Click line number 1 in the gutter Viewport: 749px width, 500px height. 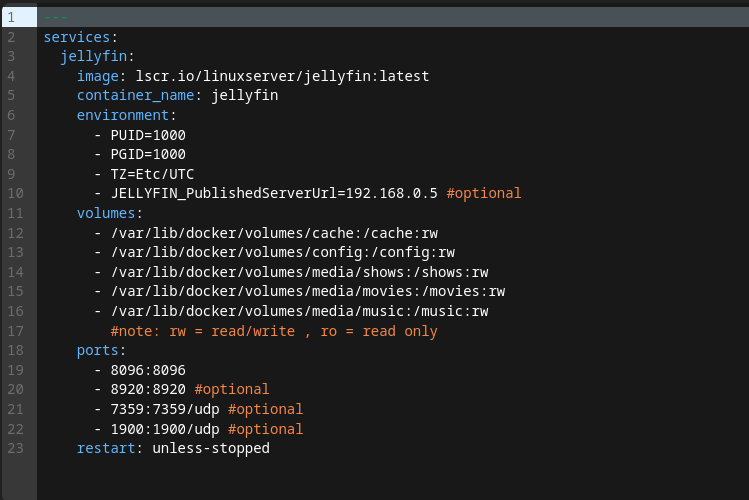[x=11, y=17]
